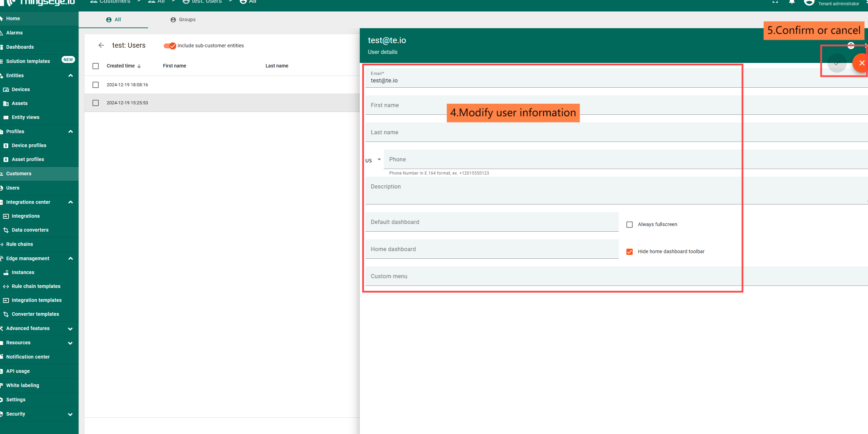
Task: Select the All tab
Action: click(114, 20)
